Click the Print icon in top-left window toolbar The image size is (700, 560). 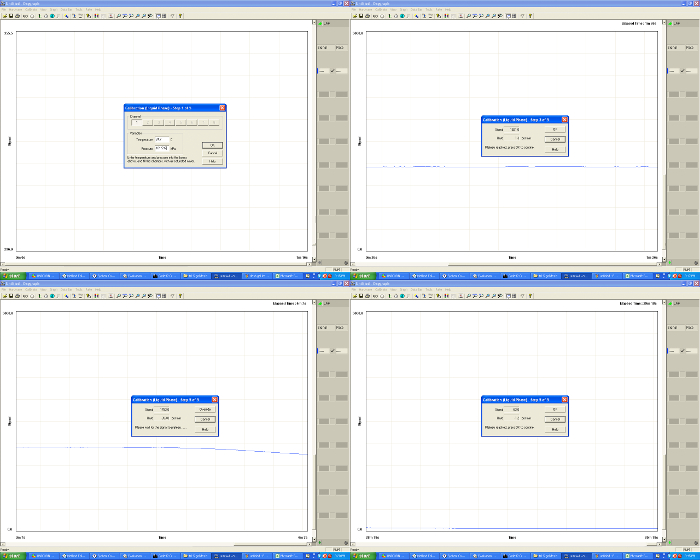click(x=17, y=16)
